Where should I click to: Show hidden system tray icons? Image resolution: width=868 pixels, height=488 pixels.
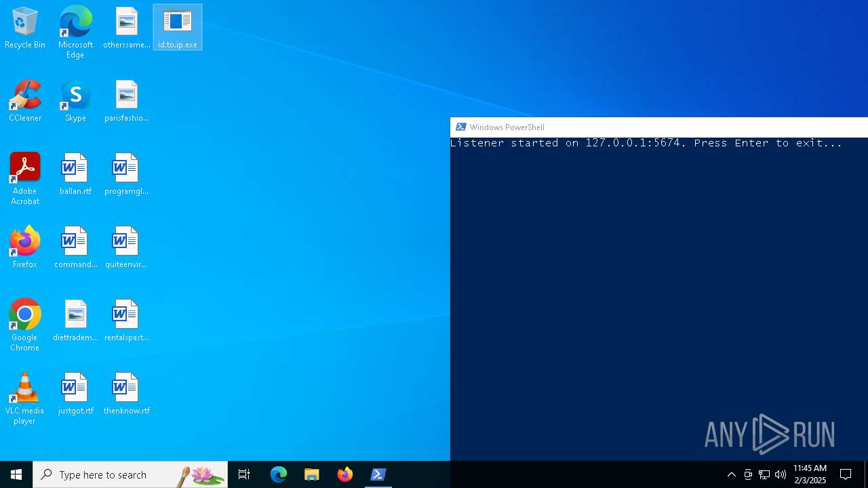tap(732, 474)
